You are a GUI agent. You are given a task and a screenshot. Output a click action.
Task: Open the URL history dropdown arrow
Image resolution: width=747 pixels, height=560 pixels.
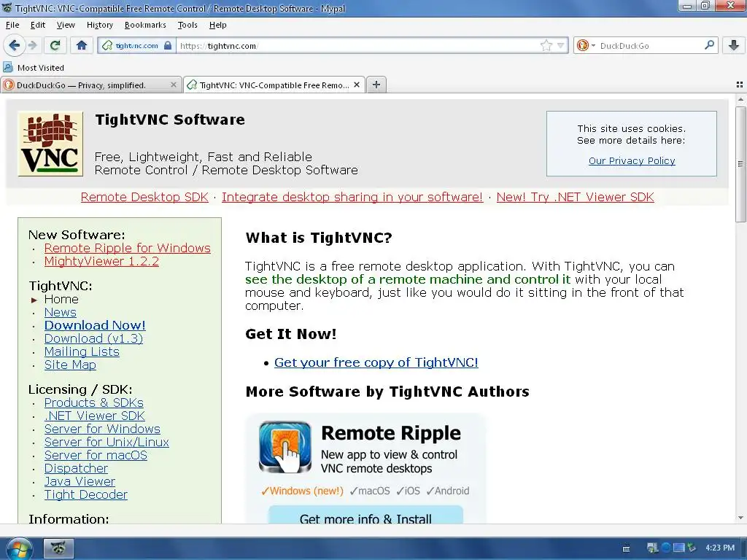click(x=561, y=45)
